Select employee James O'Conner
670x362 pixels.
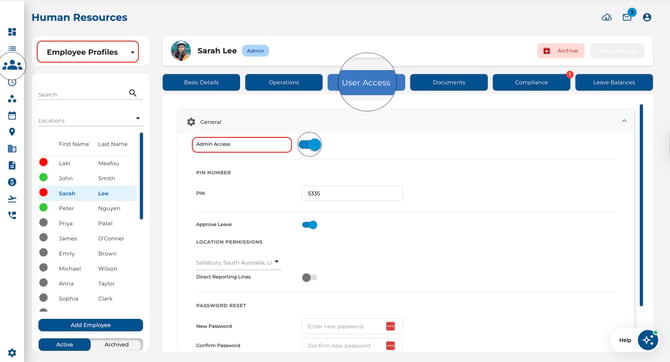pos(88,238)
